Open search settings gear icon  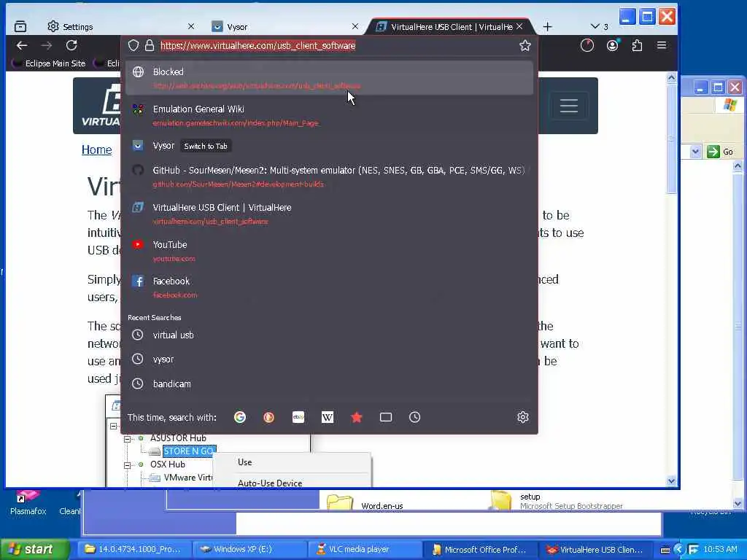[x=523, y=417]
